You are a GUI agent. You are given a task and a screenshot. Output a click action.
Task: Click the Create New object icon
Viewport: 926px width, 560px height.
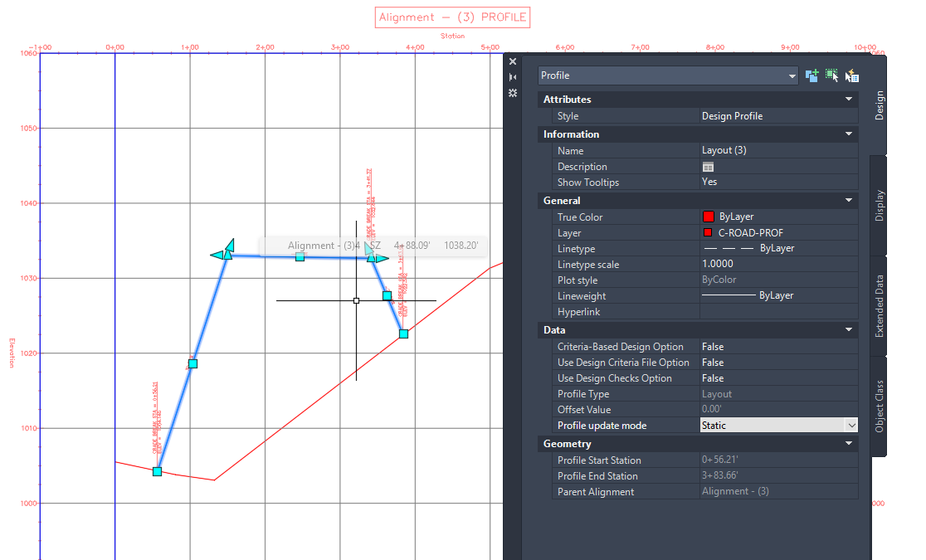[x=812, y=75]
